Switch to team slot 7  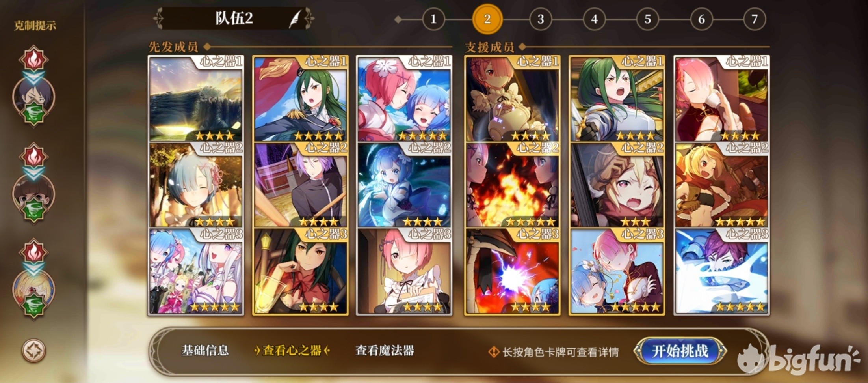[x=755, y=19]
